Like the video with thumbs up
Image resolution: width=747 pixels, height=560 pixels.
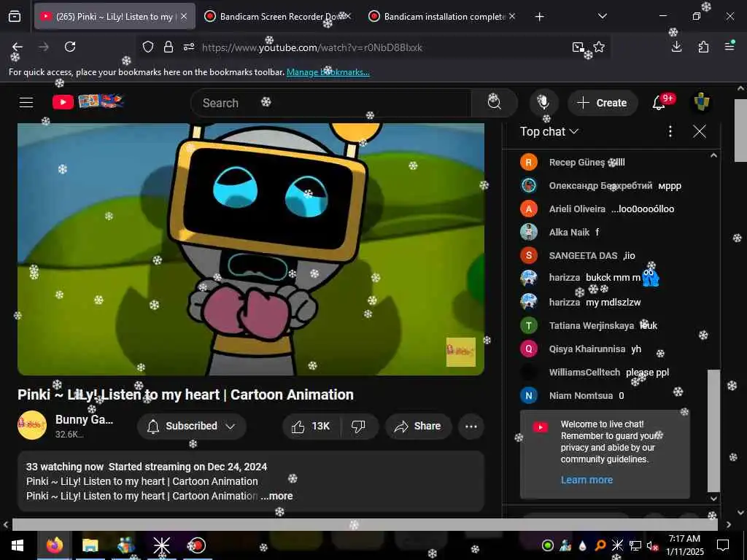pyautogui.click(x=311, y=426)
